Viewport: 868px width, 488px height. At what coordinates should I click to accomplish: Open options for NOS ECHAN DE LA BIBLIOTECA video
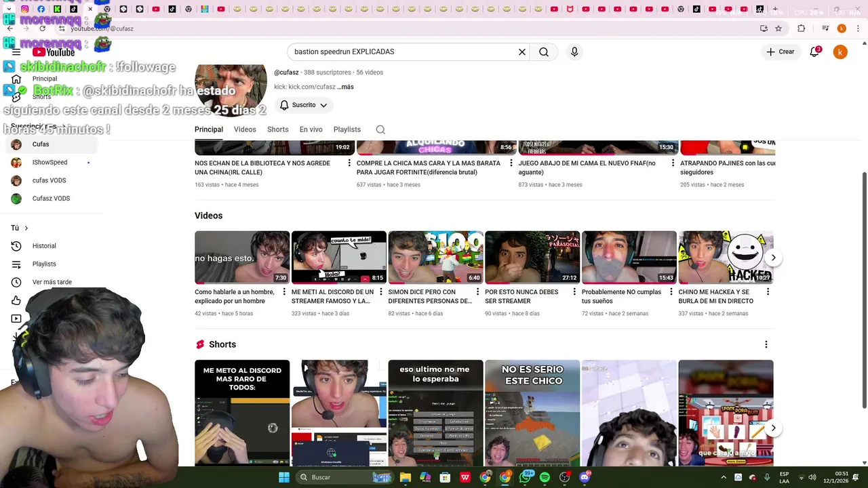click(x=349, y=163)
